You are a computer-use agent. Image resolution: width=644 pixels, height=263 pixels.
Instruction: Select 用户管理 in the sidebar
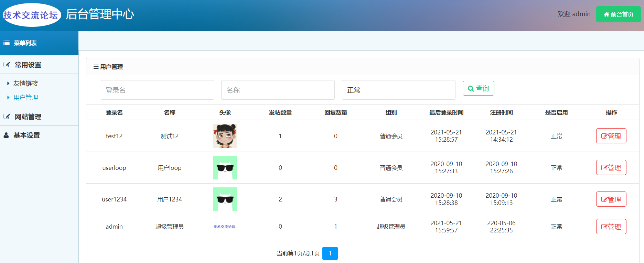coord(26,98)
